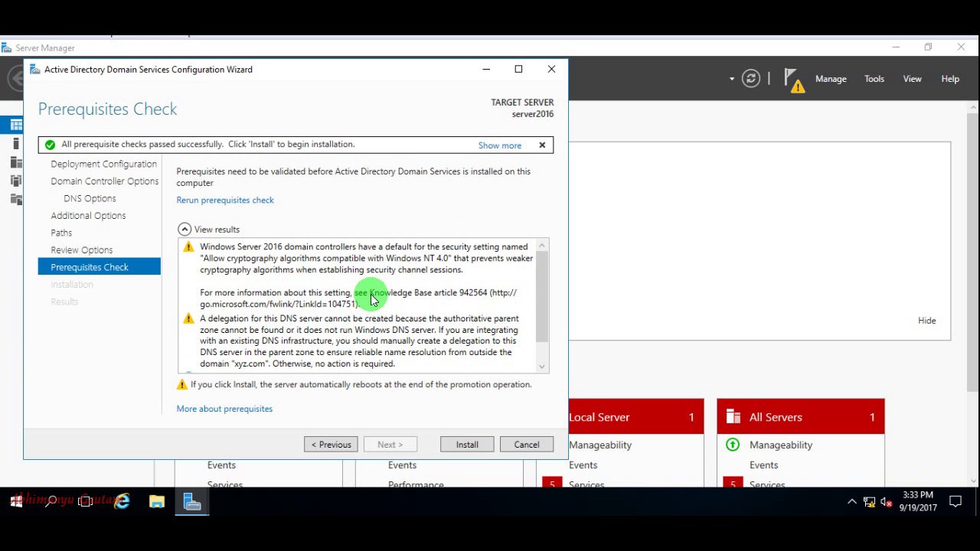Screen dimensions: 980x551
Task: Open More about prerequisites link
Action: coord(224,409)
